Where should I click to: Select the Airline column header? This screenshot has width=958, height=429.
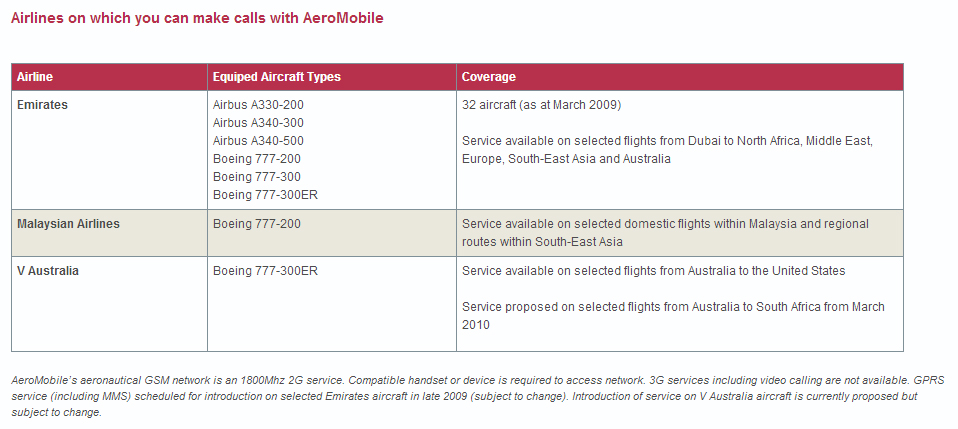35,77
